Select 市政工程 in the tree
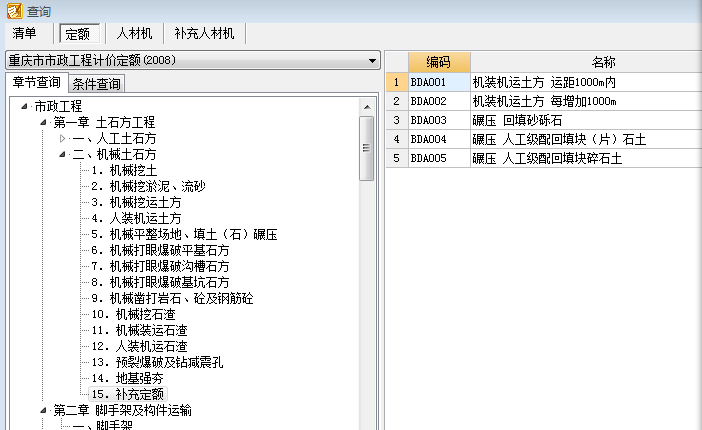 pyautogui.click(x=58, y=107)
